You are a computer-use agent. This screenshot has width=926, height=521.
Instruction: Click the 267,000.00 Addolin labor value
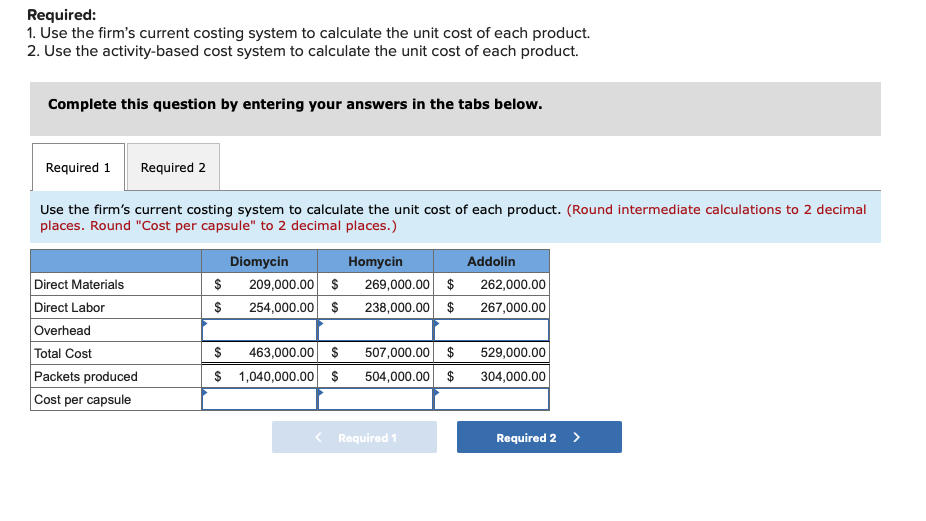click(513, 308)
